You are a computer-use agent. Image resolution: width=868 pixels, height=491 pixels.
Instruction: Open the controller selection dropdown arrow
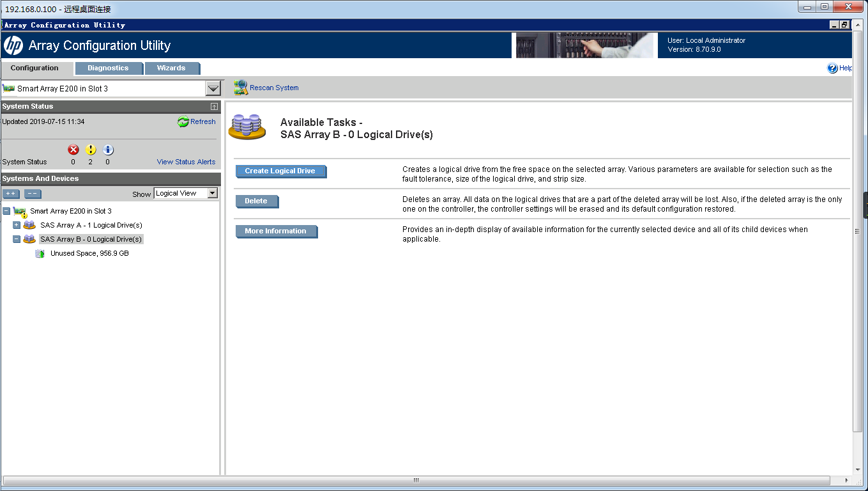(x=213, y=89)
